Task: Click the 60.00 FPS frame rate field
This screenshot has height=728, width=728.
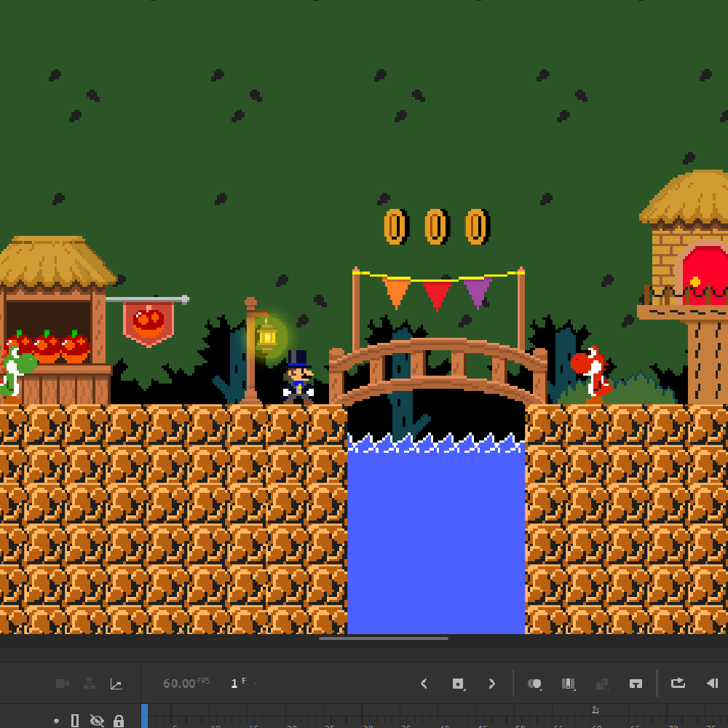Action: 179,684
